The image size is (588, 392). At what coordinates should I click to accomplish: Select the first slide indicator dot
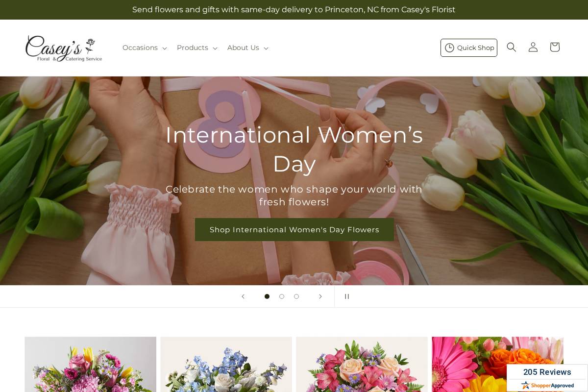click(267, 296)
